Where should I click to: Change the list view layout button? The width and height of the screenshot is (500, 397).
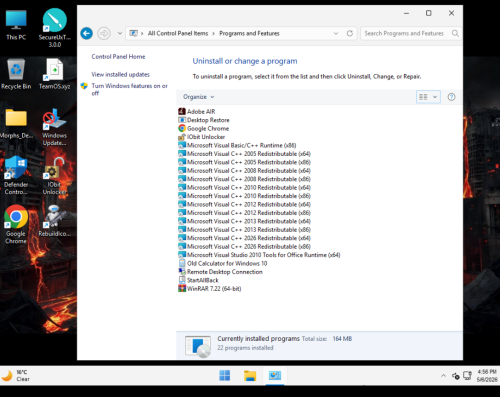coord(423,97)
